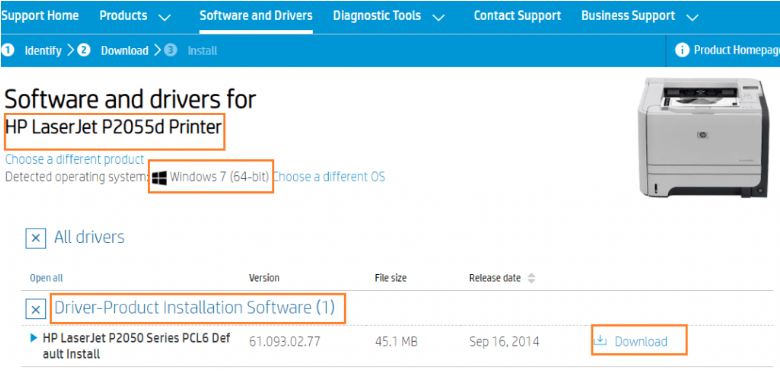Click Choose a different product

pyautogui.click(x=74, y=160)
